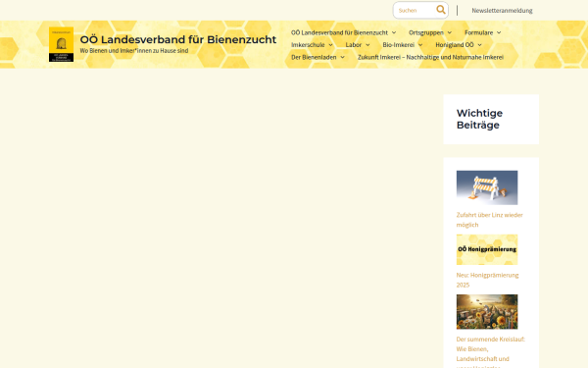Open Der summende Kreislauf article link
This screenshot has width=588, height=368.
pyautogui.click(x=491, y=352)
